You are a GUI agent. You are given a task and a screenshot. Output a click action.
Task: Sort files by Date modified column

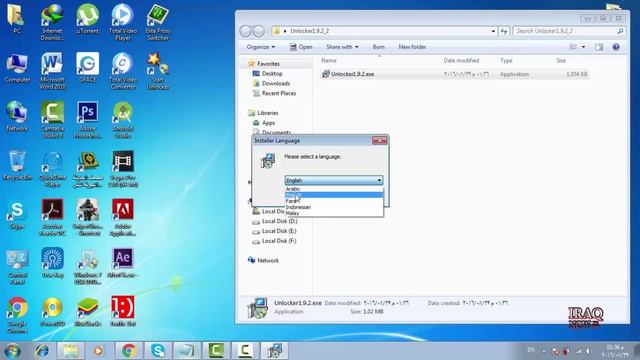coord(461,60)
